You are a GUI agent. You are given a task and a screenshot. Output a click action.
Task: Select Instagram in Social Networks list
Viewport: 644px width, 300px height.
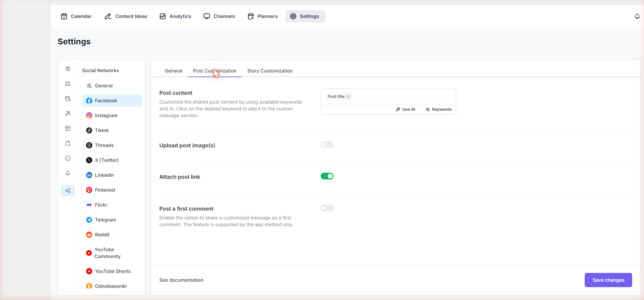click(x=112, y=115)
